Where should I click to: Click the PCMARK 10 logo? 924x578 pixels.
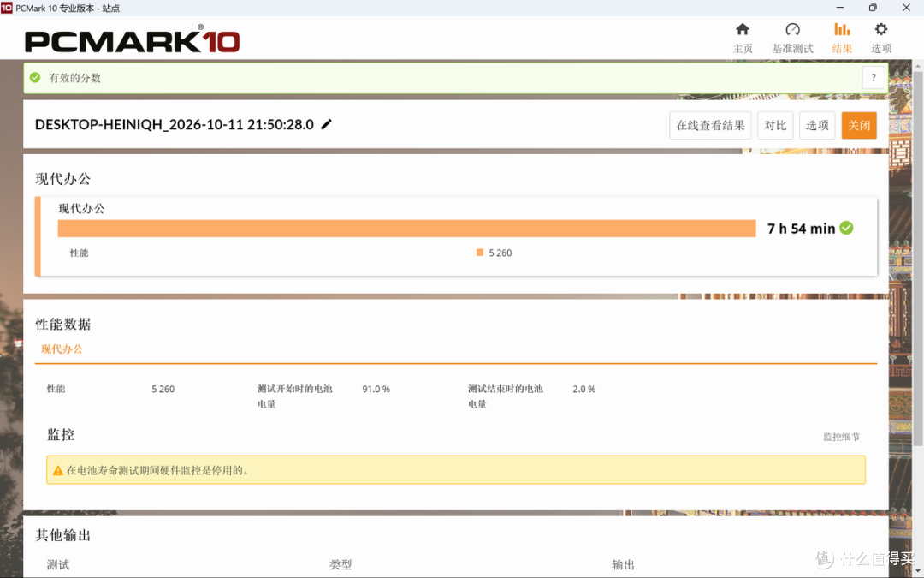click(132, 40)
